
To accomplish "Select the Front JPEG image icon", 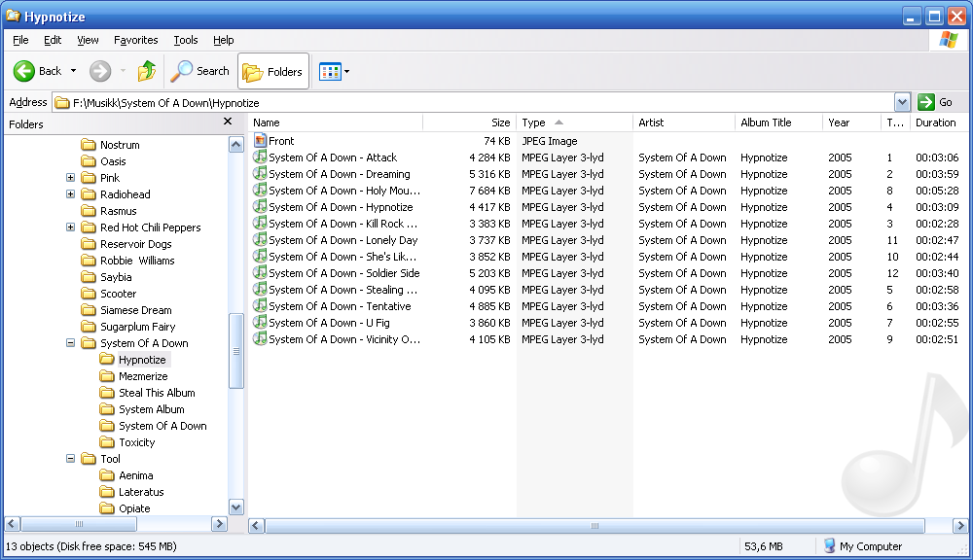I will click(260, 140).
